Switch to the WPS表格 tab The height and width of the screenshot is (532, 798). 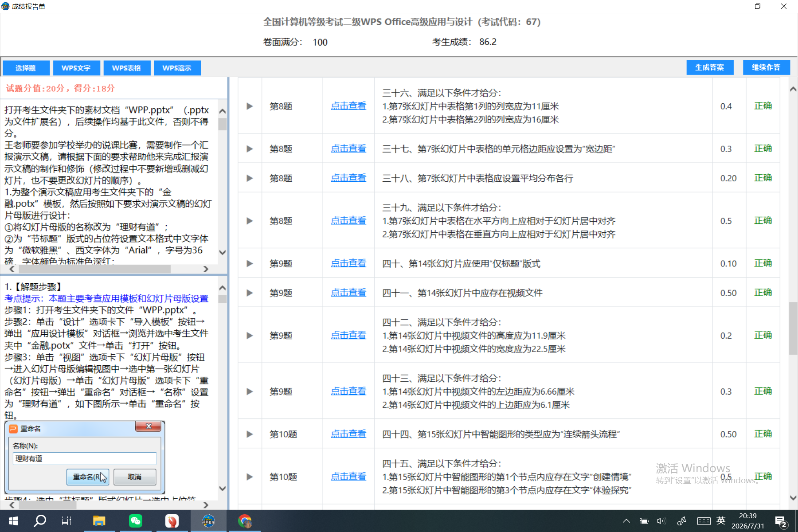point(126,68)
